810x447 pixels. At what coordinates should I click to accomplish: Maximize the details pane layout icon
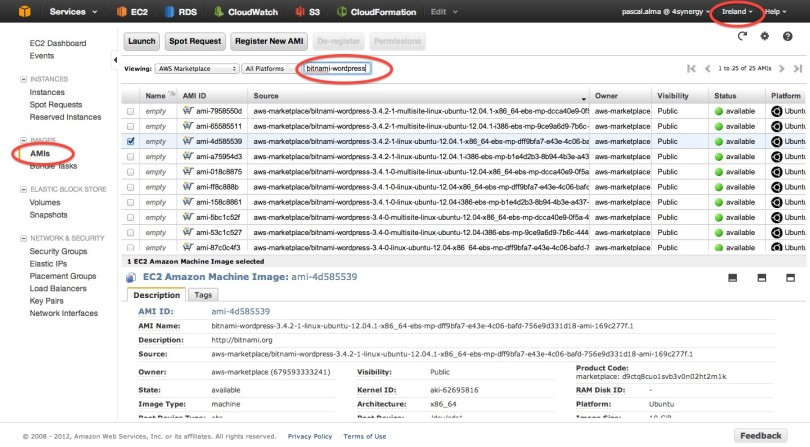(x=790, y=278)
